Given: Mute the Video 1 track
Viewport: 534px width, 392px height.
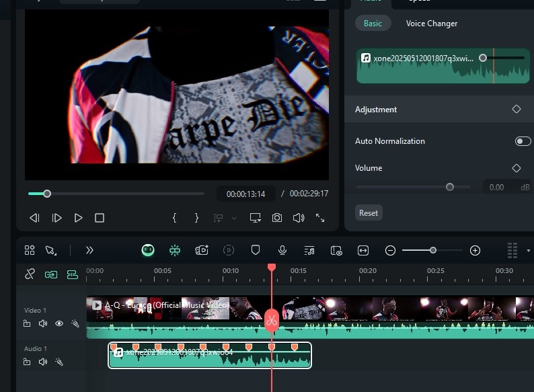Looking at the screenshot, I should click(x=43, y=323).
